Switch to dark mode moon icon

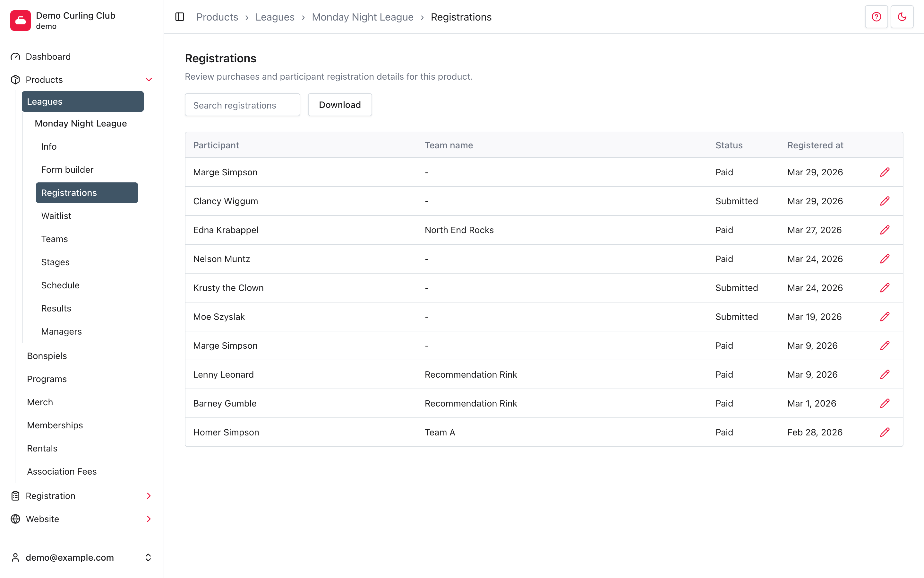coord(902,17)
